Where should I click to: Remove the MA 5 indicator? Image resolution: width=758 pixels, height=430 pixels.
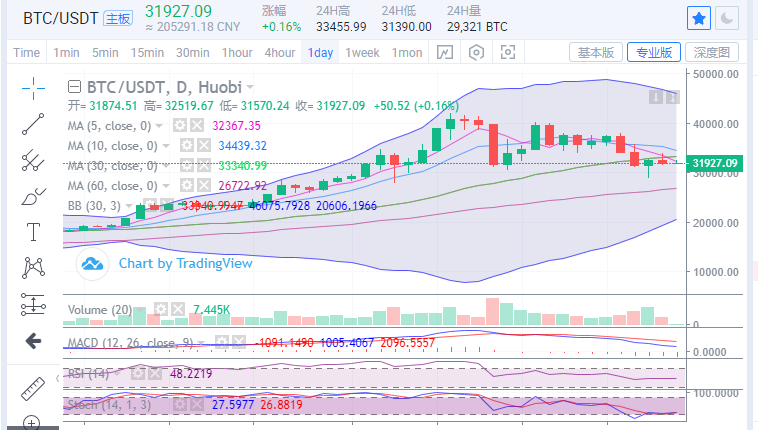pos(196,126)
